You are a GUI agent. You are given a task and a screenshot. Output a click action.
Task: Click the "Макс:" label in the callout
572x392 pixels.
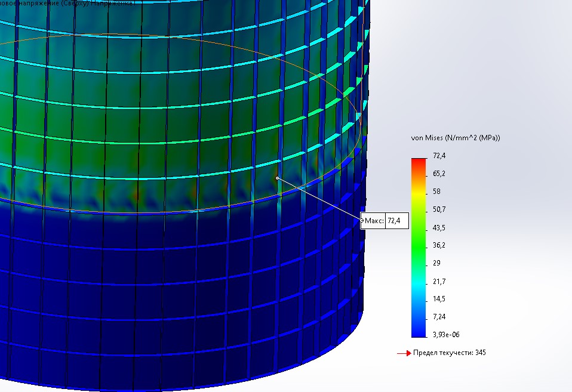pyautogui.click(x=374, y=221)
